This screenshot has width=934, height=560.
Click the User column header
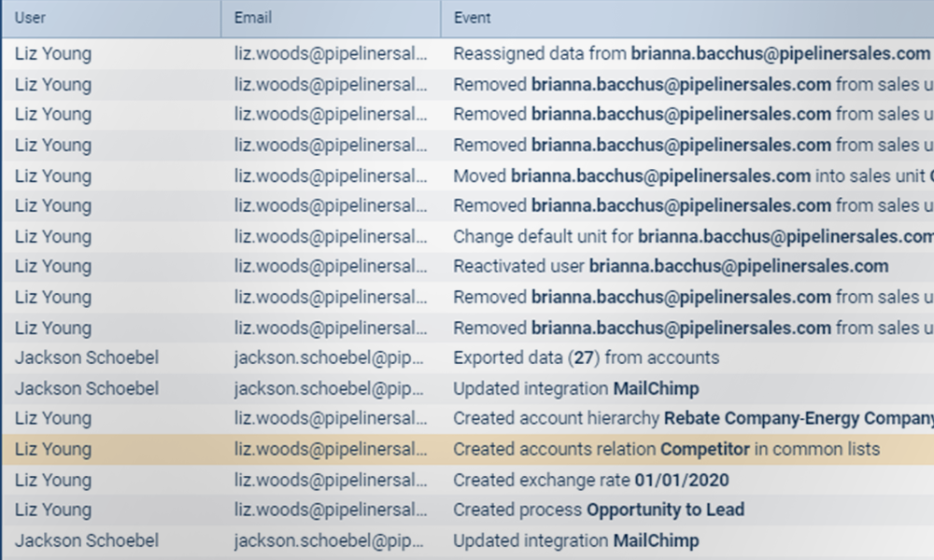click(x=30, y=18)
